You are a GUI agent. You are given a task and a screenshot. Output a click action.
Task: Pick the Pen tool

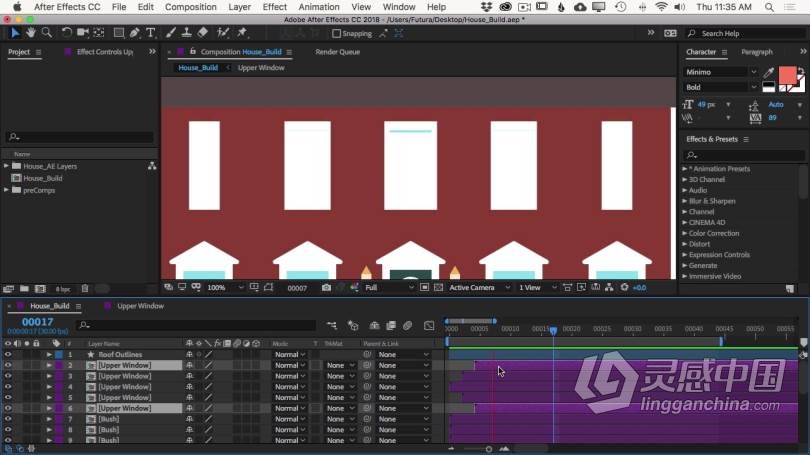(x=135, y=33)
